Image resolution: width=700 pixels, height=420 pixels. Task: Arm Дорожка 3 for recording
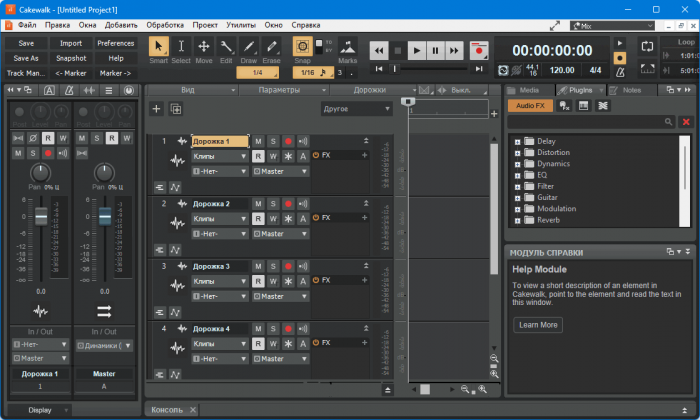click(288, 267)
